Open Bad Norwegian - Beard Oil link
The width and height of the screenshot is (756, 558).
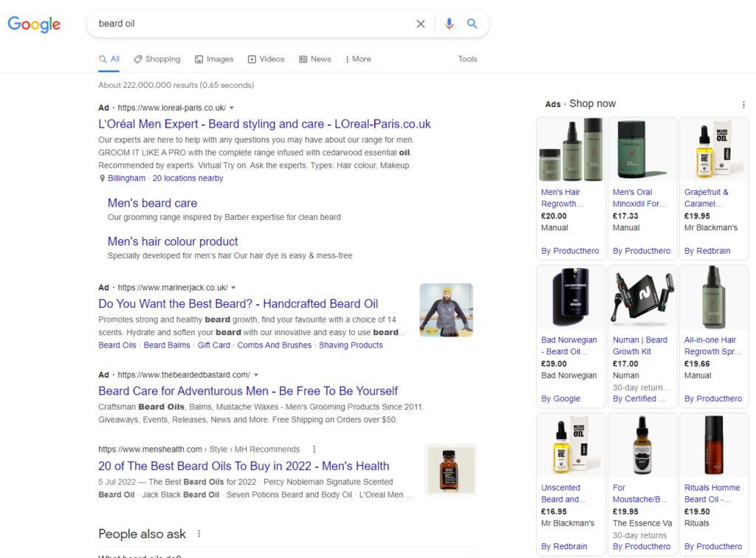tap(569, 346)
